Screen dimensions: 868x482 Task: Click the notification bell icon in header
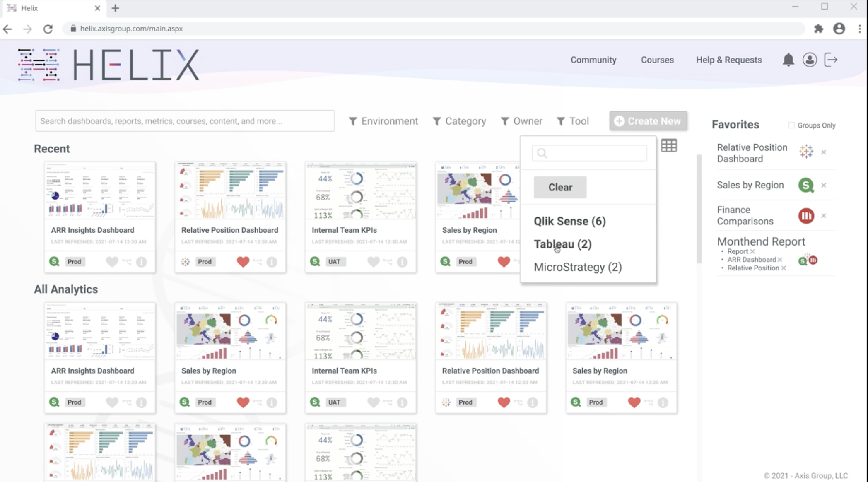point(788,60)
